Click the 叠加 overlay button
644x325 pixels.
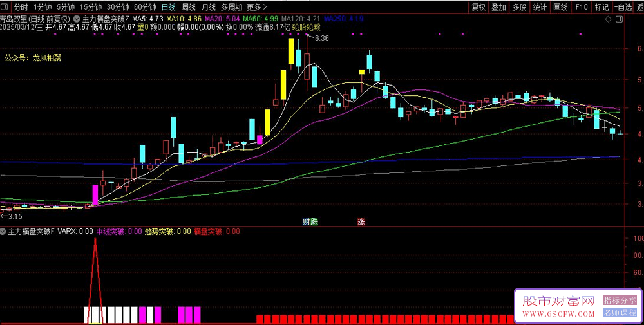(x=498, y=7)
